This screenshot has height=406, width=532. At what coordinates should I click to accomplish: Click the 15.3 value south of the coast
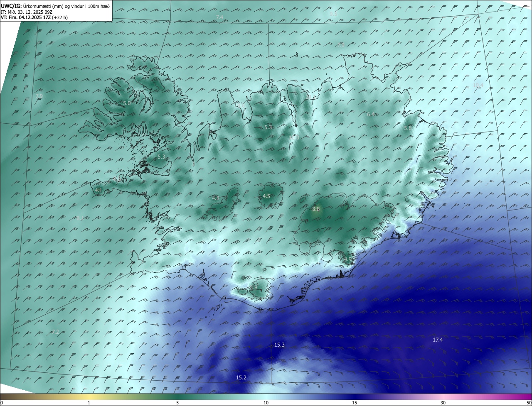pyautogui.click(x=279, y=345)
